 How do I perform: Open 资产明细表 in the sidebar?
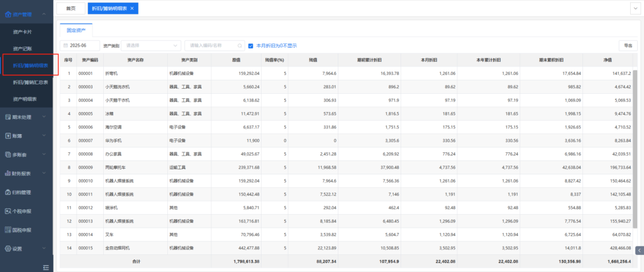click(x=25, y=99)
